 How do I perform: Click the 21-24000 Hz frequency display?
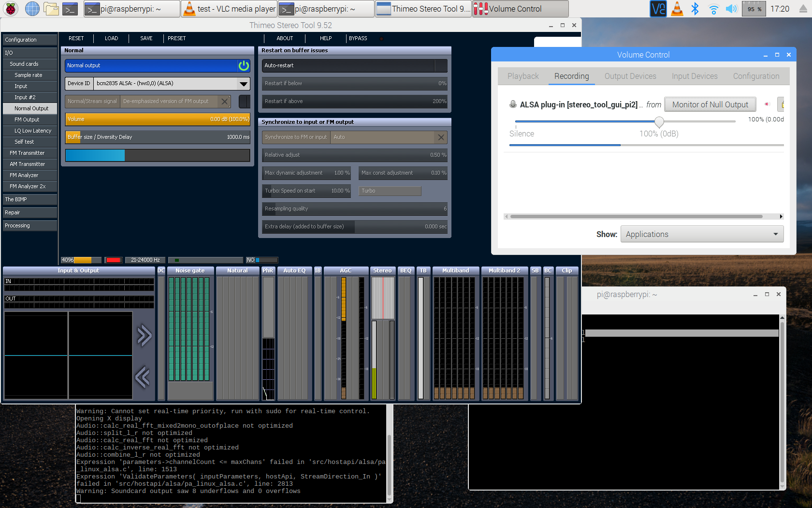(145, 260)
